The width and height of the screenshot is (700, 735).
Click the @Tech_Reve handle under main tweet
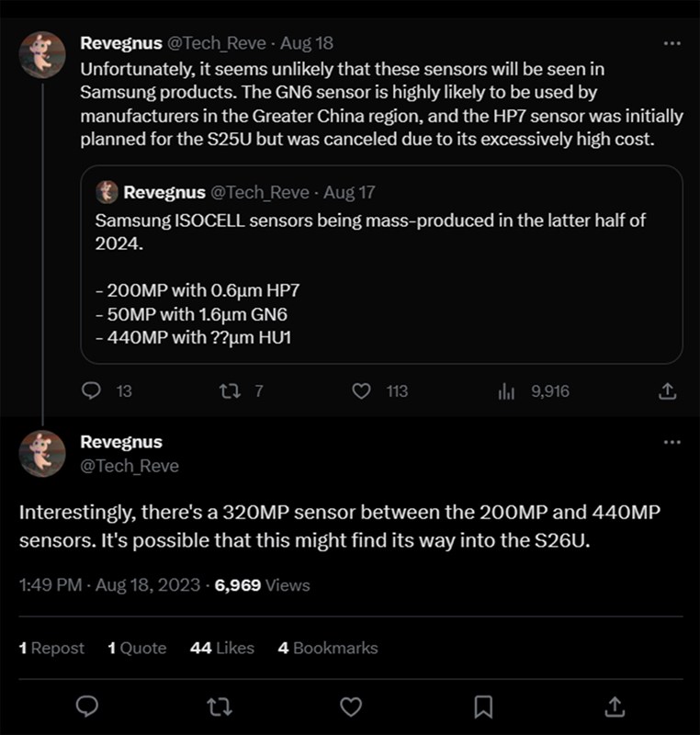tap(130, 466)
